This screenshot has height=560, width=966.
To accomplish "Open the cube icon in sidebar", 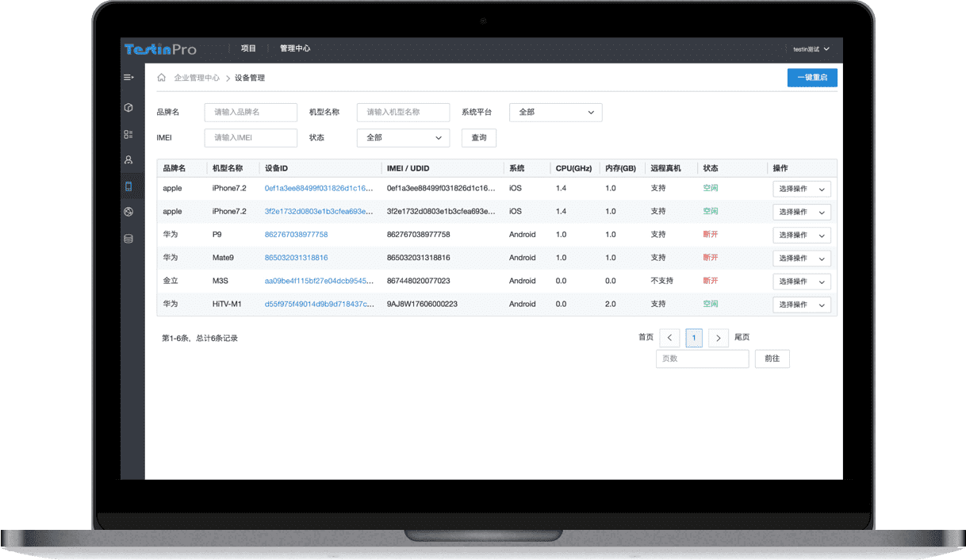I will point(128,108).
